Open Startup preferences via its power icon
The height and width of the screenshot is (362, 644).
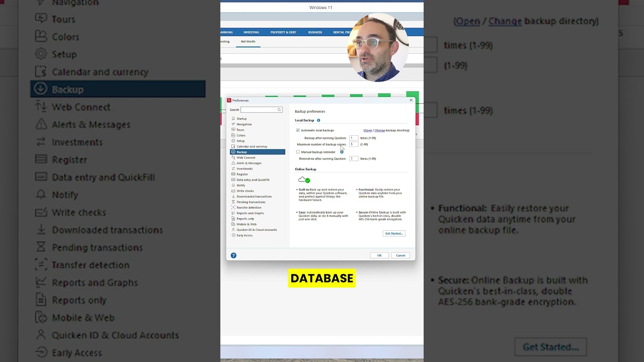pos(233,119)
